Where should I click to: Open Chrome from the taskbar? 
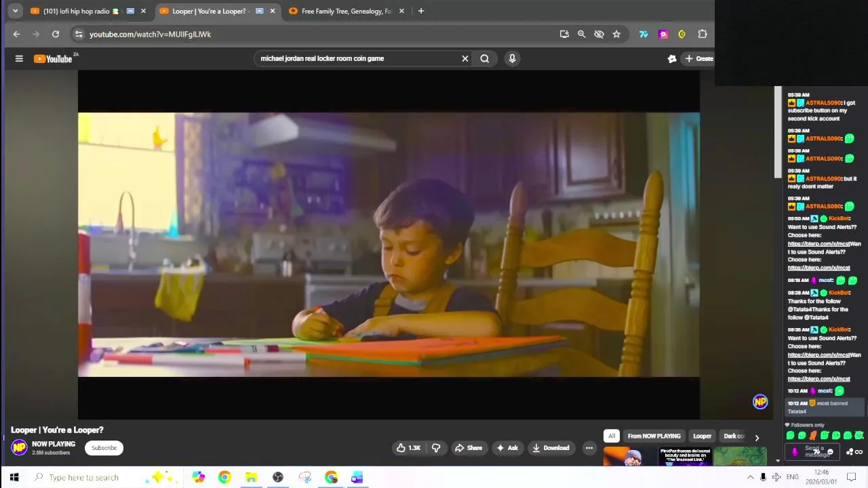click(224, 477)
